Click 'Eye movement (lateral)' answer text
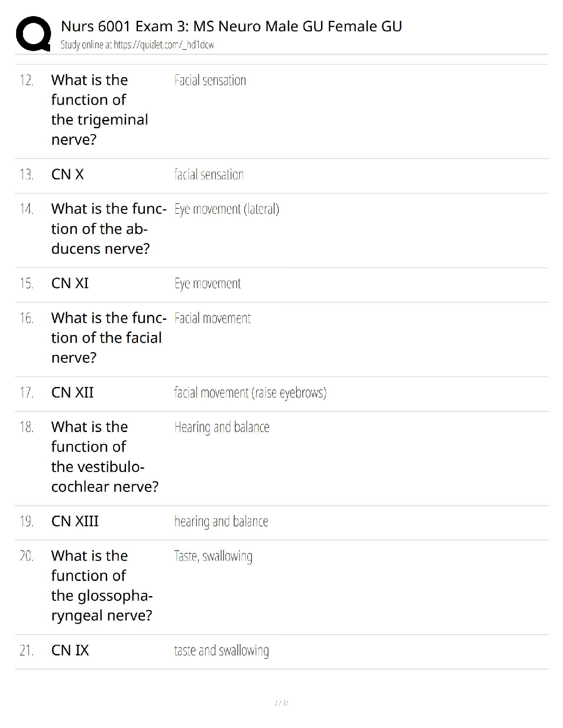This screenshot has width=563, height=728. click(x=227, y=209)
